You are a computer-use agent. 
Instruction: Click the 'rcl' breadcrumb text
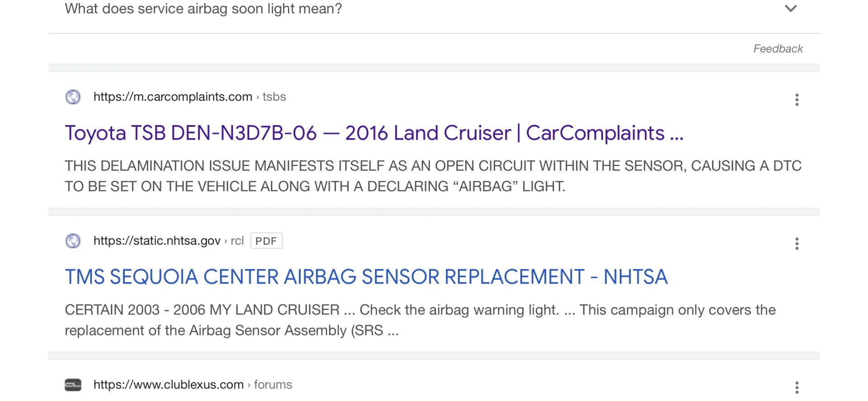(x=237, y=241)
